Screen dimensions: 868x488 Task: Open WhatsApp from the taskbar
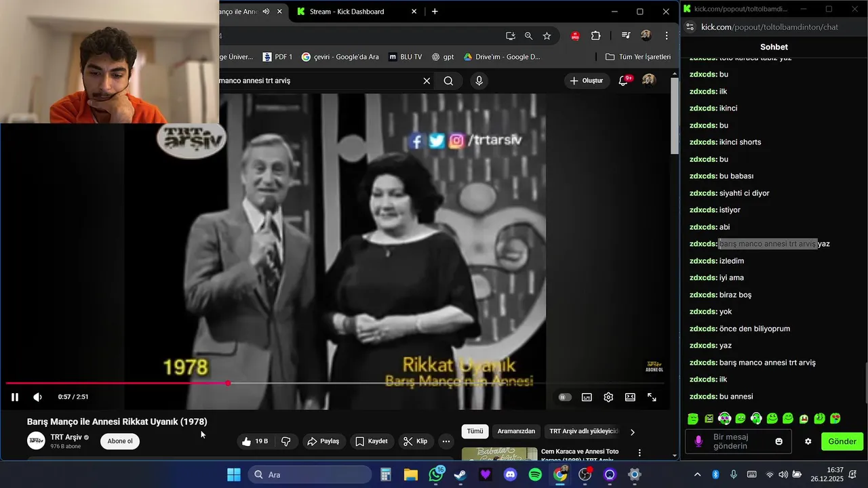(436, 474)
